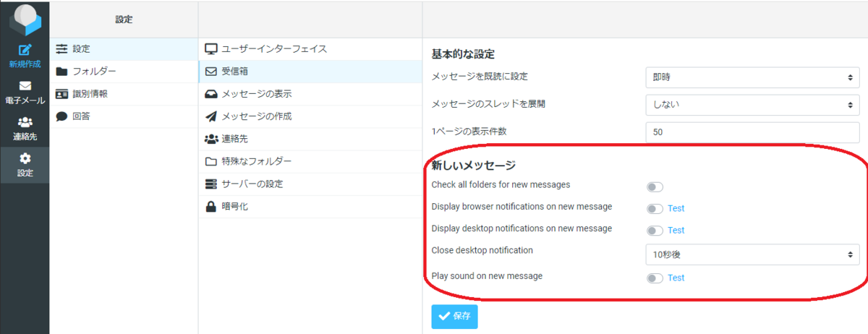868x334 pixels.
Task: Click Test link for desktop notifications
Action: [676, 230]
